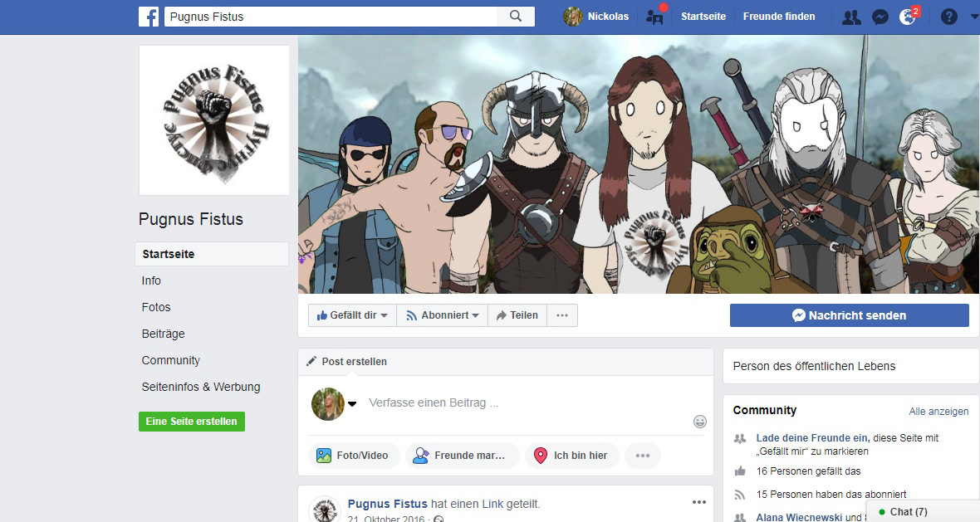Viewport: 980px width, 522px height.
Task: Click Nachricht senden button
Action: (850, 315)
